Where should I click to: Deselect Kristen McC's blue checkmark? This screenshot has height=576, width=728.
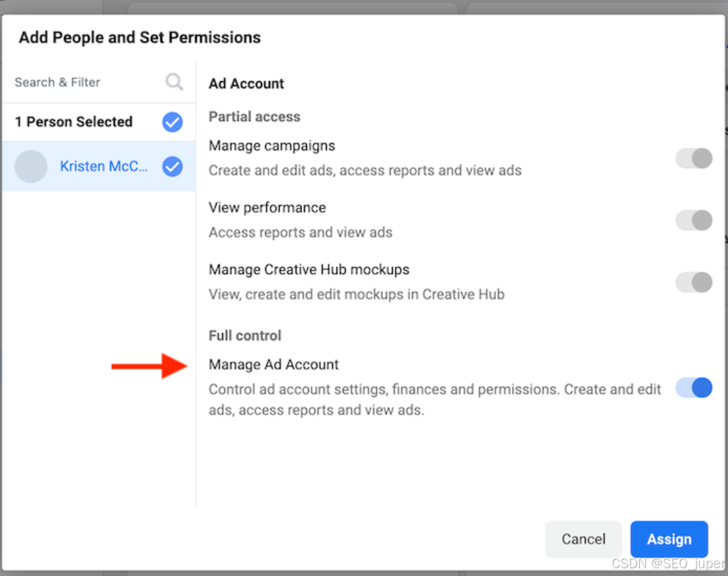(172, 167)
